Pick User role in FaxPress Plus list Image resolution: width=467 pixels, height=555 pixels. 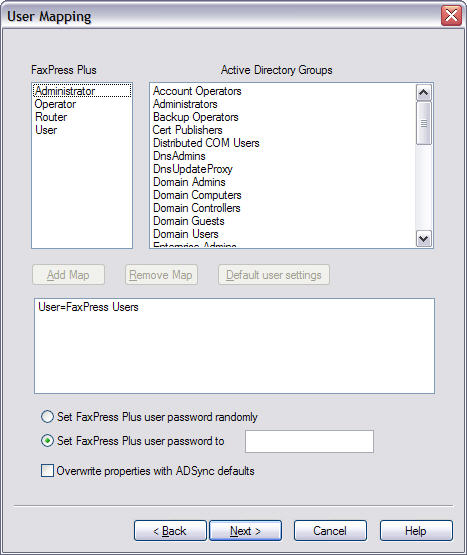coord(46,130)
